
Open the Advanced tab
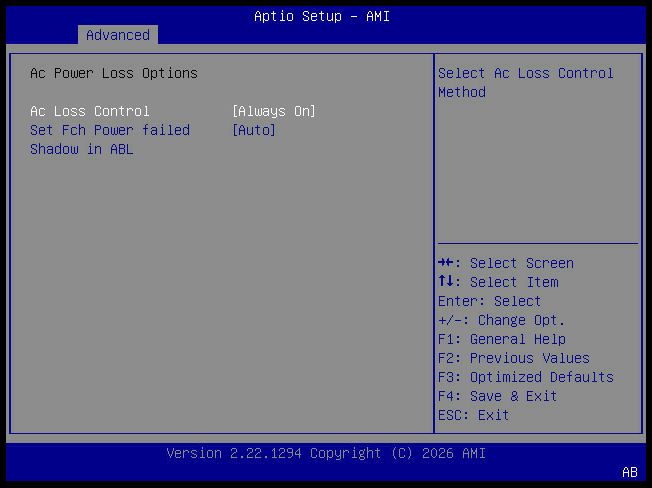coord(118,35)
